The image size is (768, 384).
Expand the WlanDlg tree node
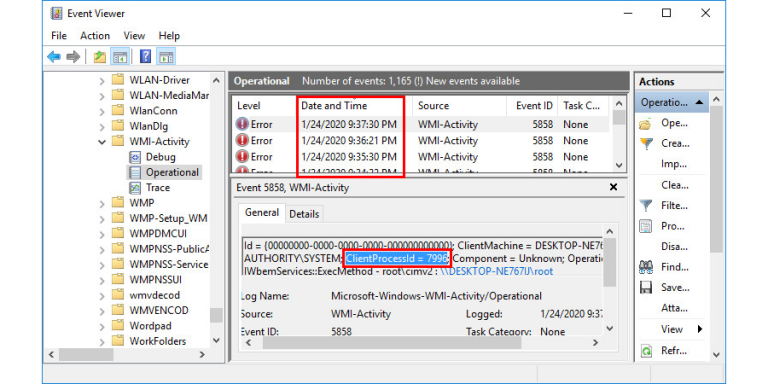click(x=102, y=127)
